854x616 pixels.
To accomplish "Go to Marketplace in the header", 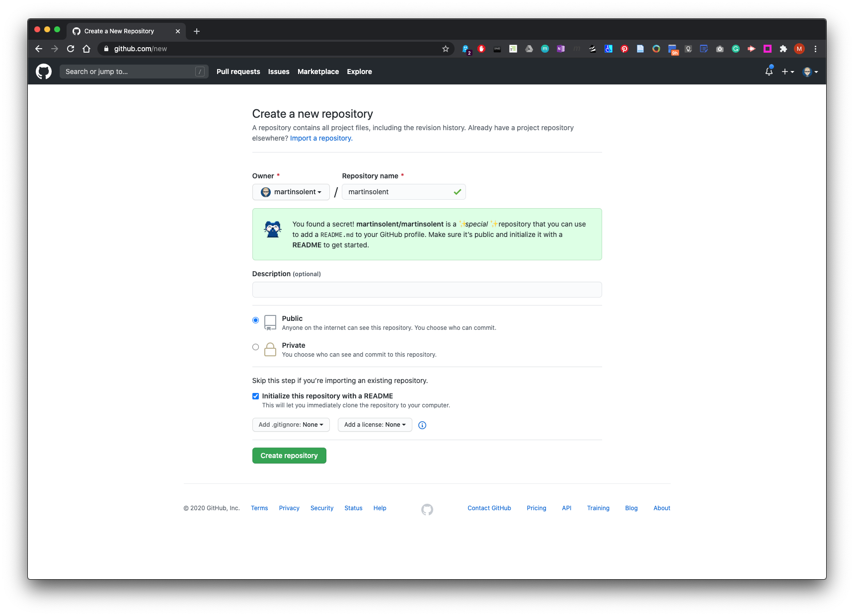I will (318, 72).
